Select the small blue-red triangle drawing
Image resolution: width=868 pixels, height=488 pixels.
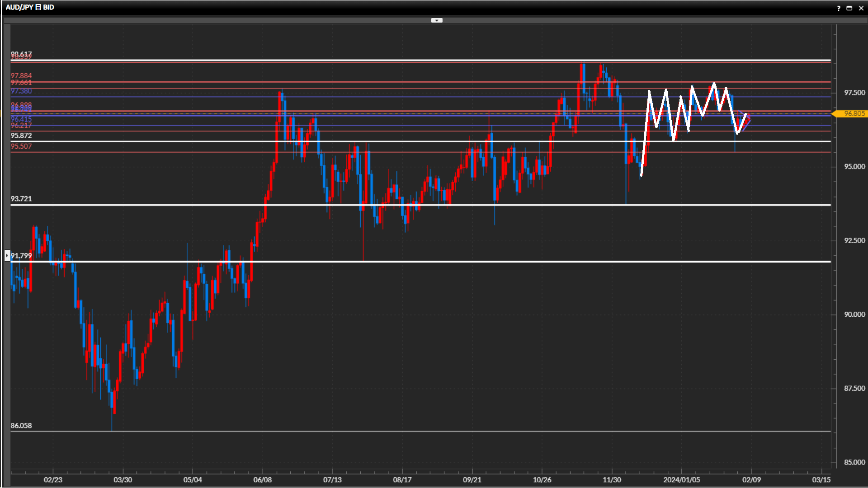tap(748, 123)
